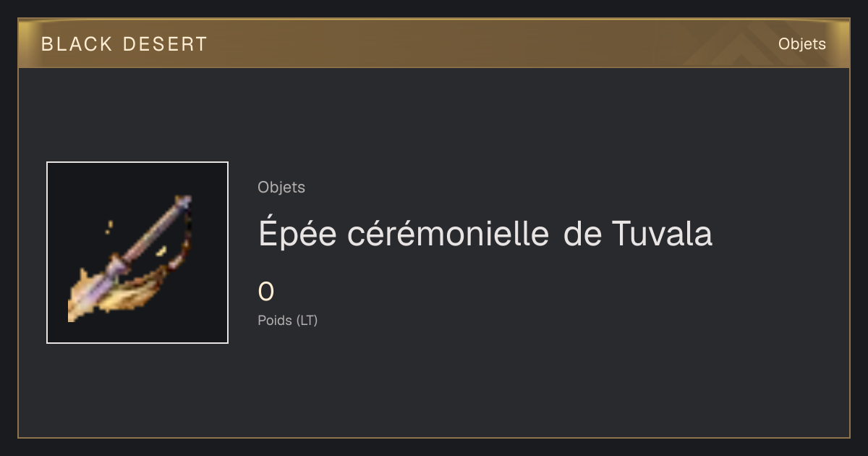
Task: Click the Poids (LT) label
Action: [288, 320]
